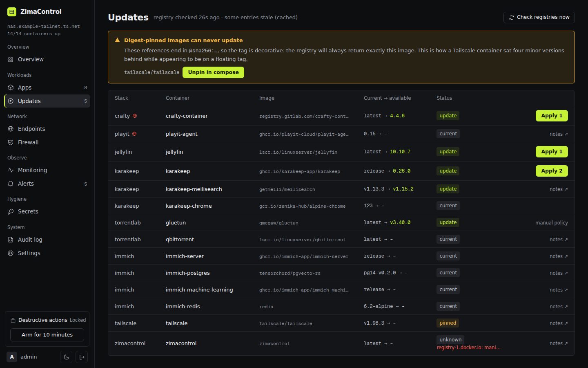Screen dimensions: 588x368
Task: Apply 1 update for crafty-container
Action: [x=552, y=116]
